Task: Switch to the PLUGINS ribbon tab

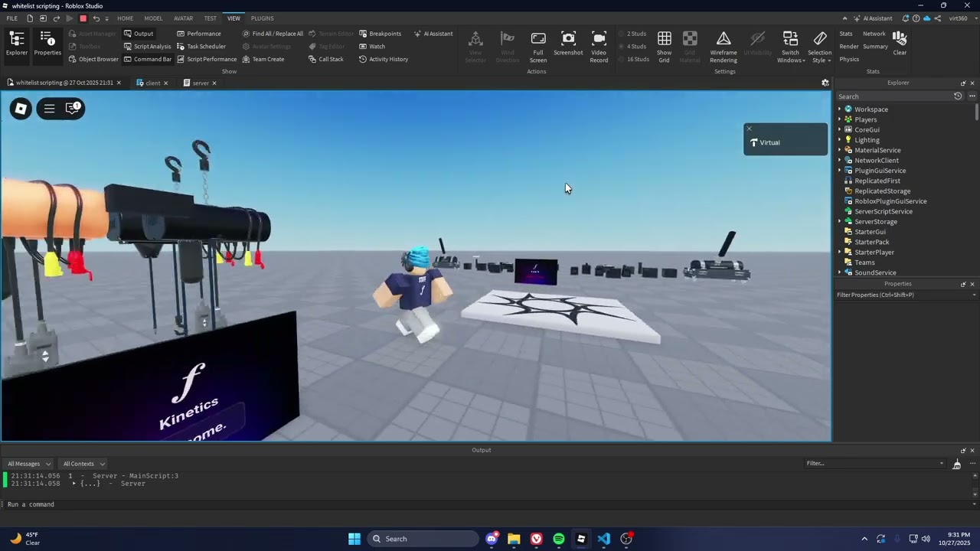Action: [x=262, y=18]
